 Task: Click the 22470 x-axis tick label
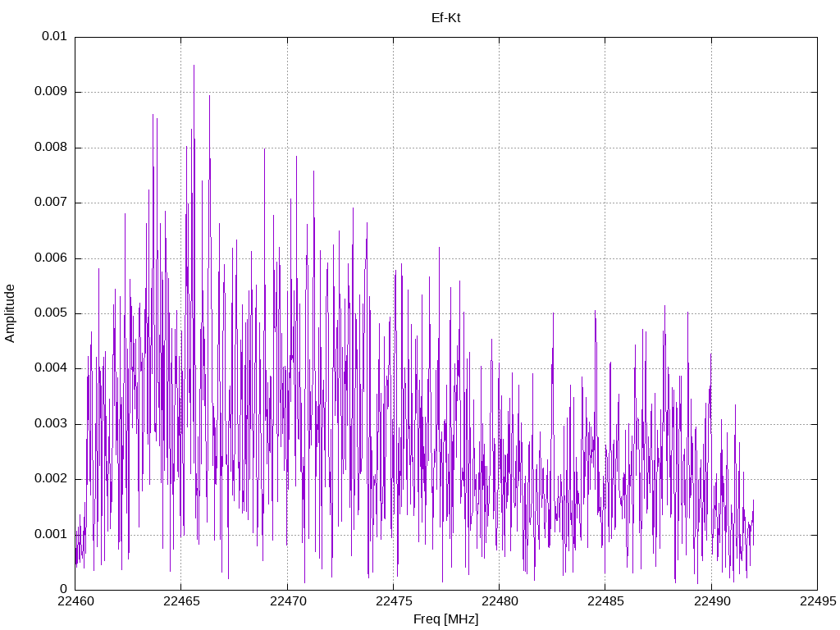point(288,601)
